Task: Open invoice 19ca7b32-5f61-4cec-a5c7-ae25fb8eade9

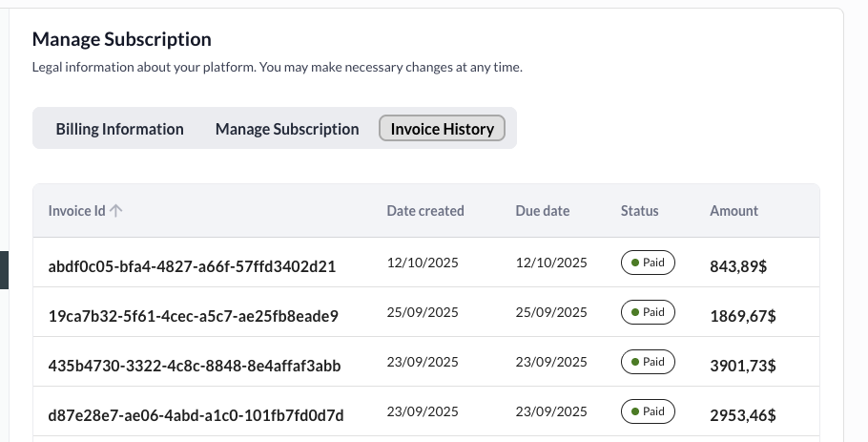Action: click(x=193, y=316)
